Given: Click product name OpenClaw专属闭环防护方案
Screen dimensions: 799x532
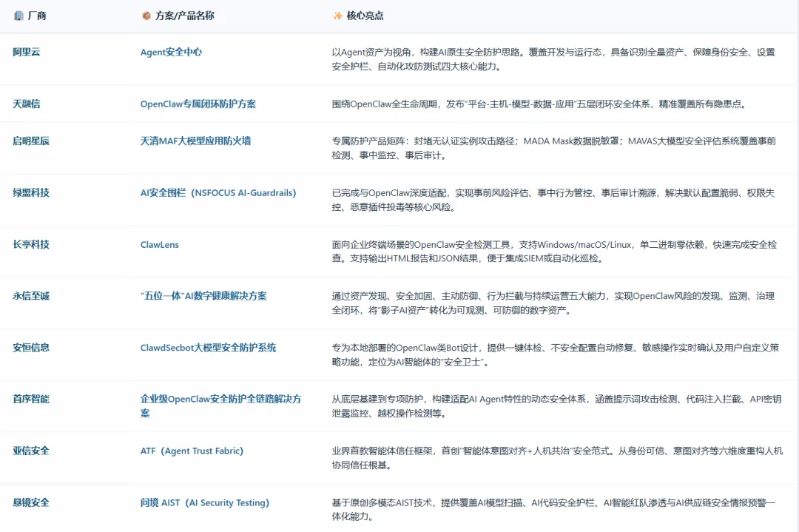Looking at the screenshot, I should click(x=198, y=104).
